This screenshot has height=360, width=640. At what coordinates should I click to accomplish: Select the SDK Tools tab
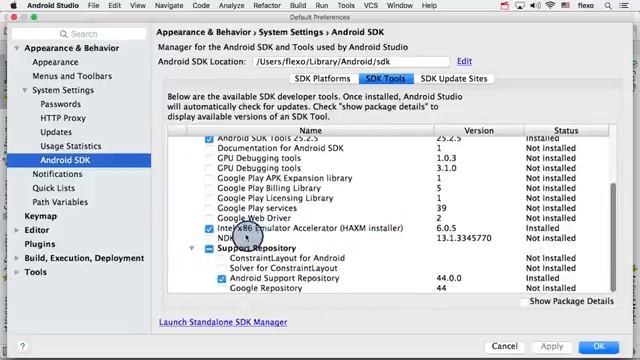(x=386, y=79)
